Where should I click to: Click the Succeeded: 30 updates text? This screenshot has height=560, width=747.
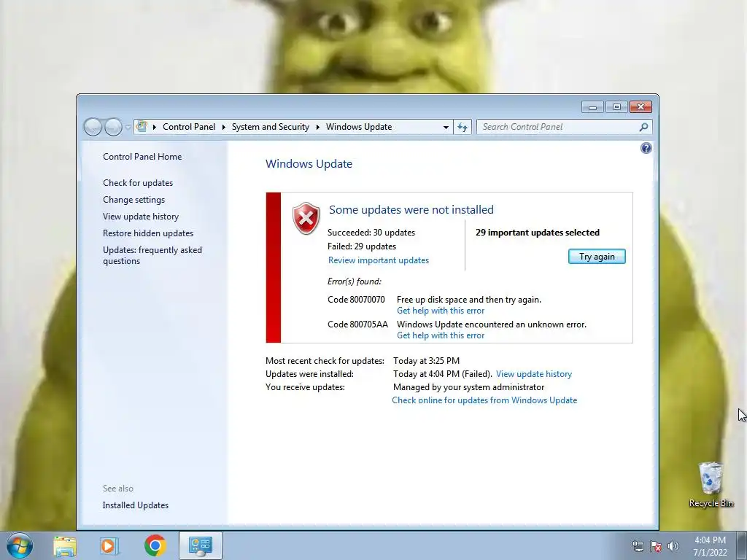click(x=371, y=233)
